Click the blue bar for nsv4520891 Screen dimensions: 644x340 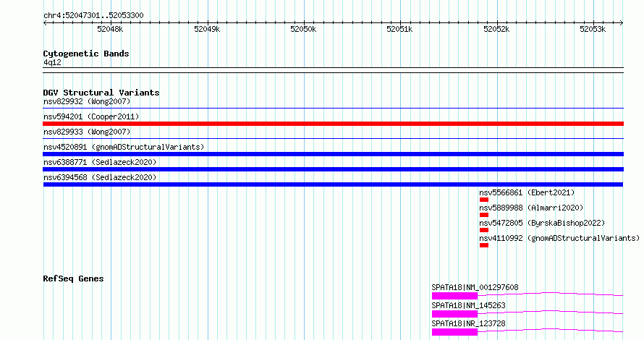[x=333, y=154]
